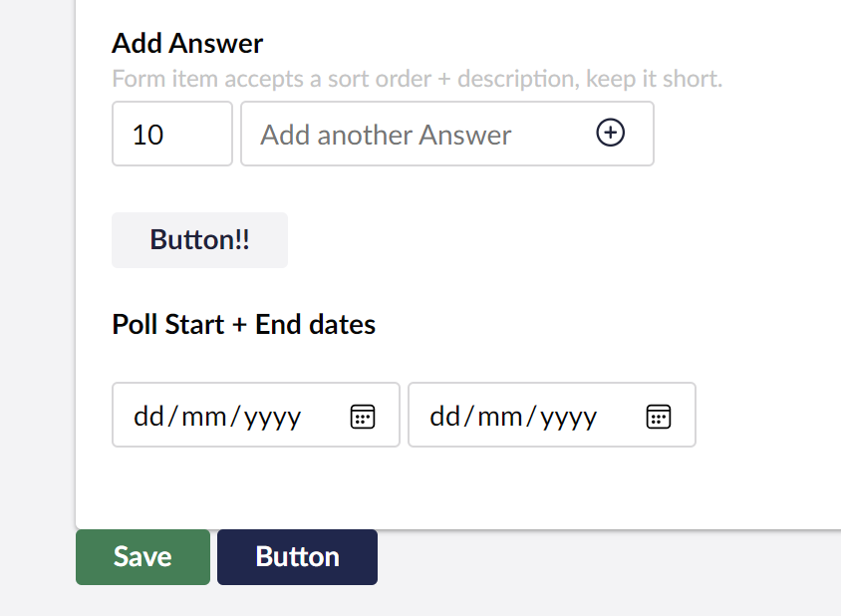The width and height of the screenshot is (841, 616).
Task: Select the year segment of the end date
Action: point(568,416)
